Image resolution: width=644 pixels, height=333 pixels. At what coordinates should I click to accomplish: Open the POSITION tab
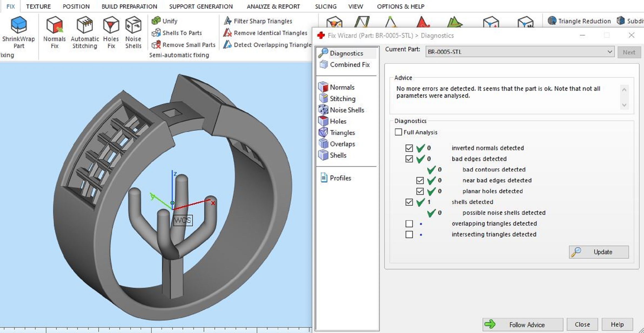point(76,6)
